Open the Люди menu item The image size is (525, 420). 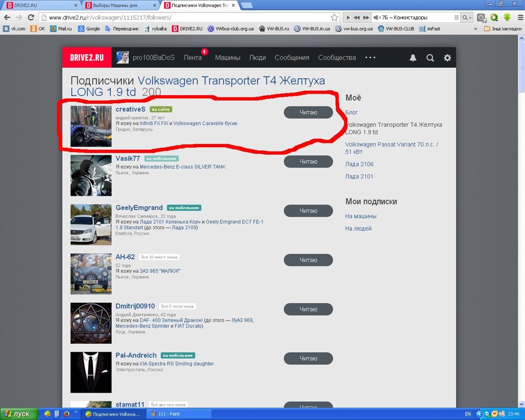coord(258,57)
